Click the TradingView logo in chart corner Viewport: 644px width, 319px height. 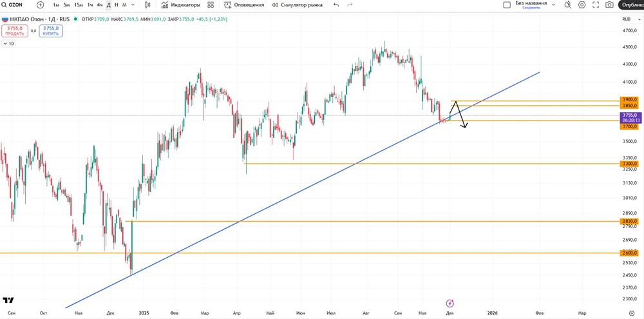[8, 300]
